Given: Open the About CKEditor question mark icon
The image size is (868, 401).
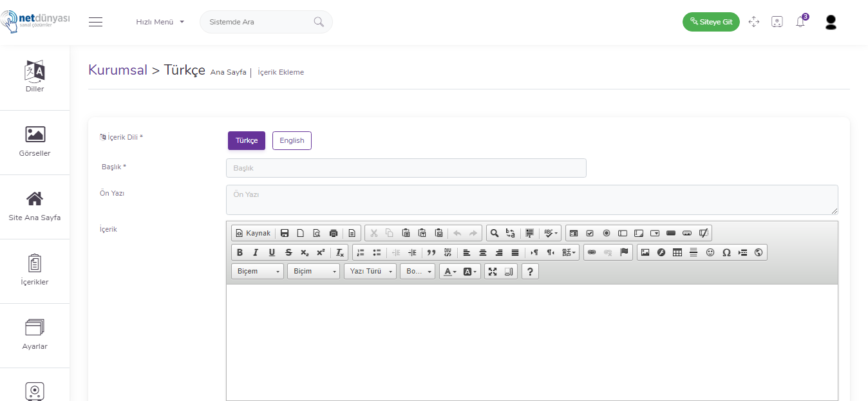Looking at the screenshot, I should coord(530,272).
